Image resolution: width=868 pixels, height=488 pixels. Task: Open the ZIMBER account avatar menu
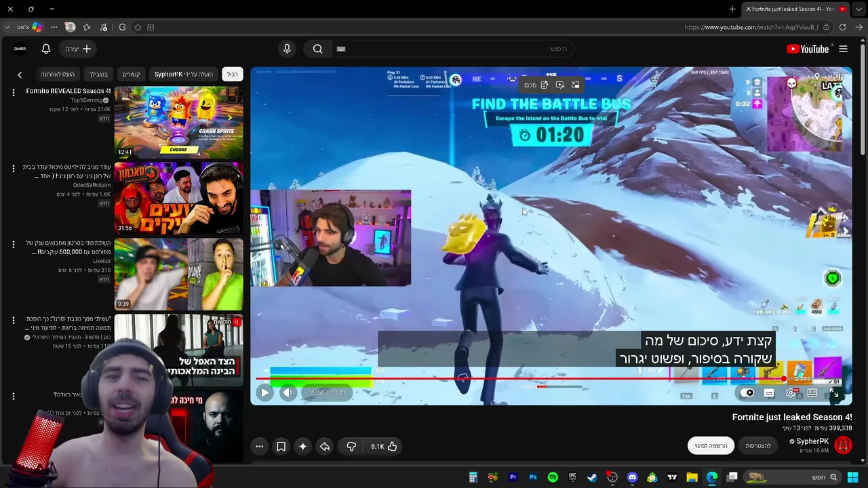click(x=20, y=49)
